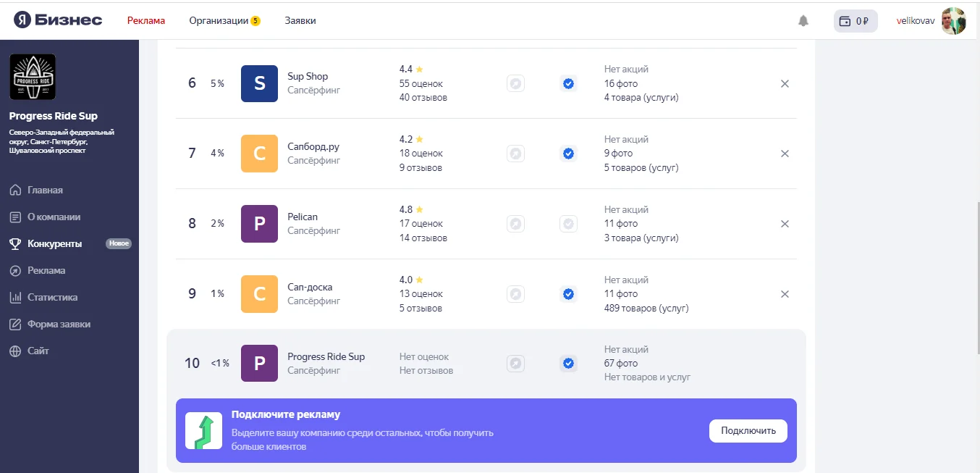This screenshot has height=473, width=980.
Task: Open the Сап-доска avatar tile
Action: pos(259,294)
